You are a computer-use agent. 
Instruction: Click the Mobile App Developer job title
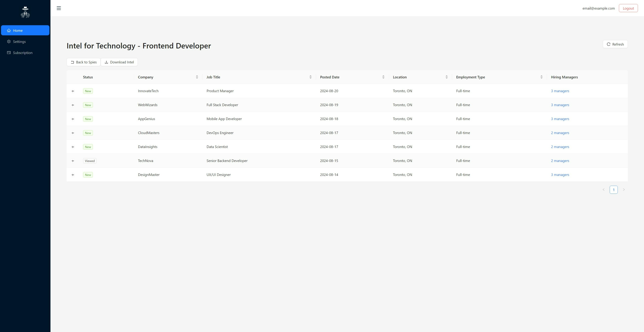224,119
